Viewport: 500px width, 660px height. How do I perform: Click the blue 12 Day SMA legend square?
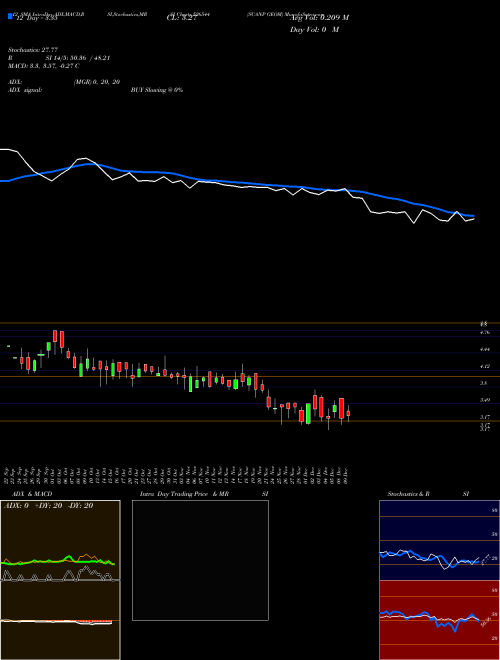coord(10,16)
